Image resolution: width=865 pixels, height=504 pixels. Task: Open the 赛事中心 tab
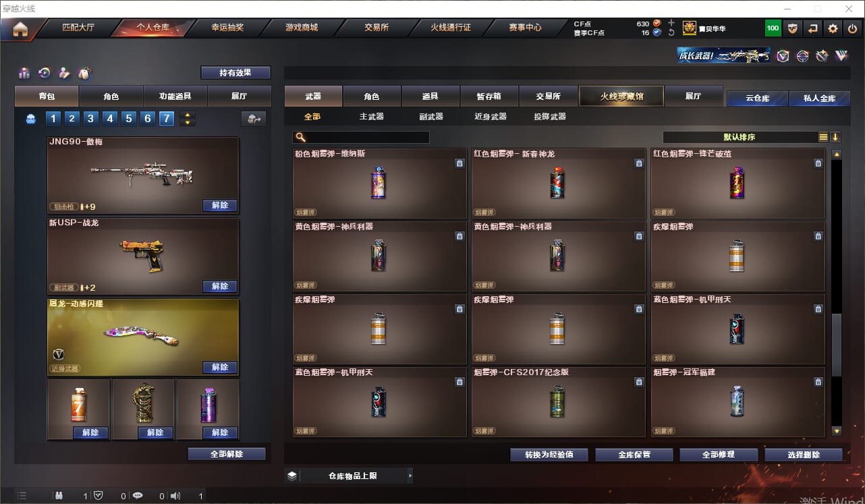525,28
